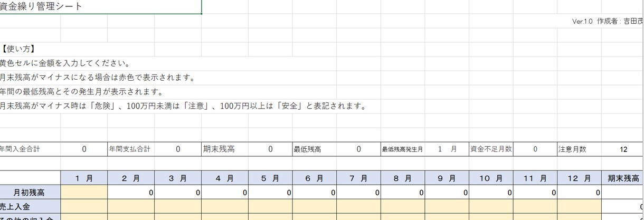Click the 1 月 column header

coord(84,178)
